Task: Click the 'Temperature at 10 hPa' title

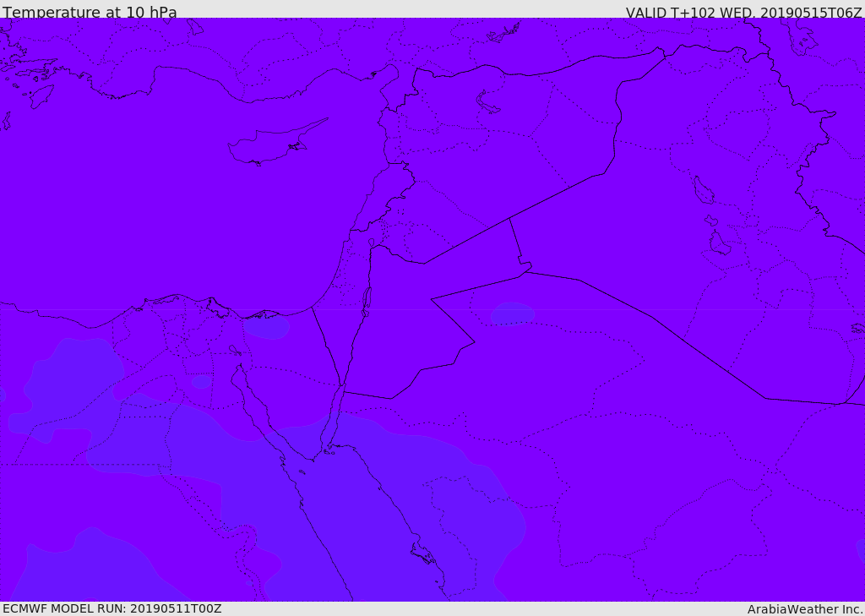Action: click(x=90, y=12)
